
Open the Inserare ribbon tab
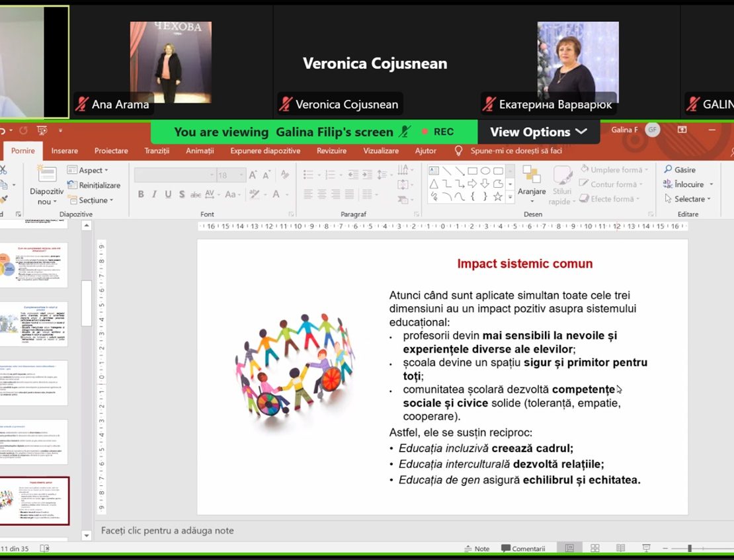pyautogui.click(x=64, y=151)
